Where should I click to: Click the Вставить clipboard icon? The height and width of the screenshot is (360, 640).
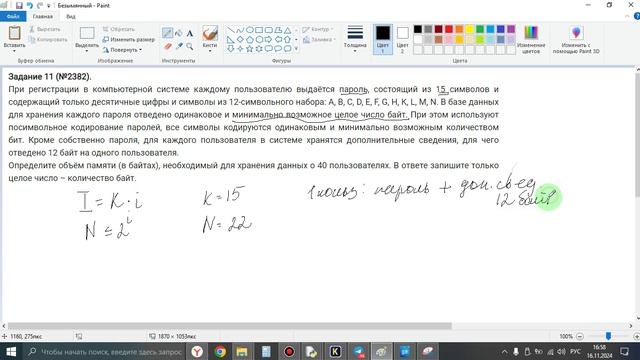(14, 33)
